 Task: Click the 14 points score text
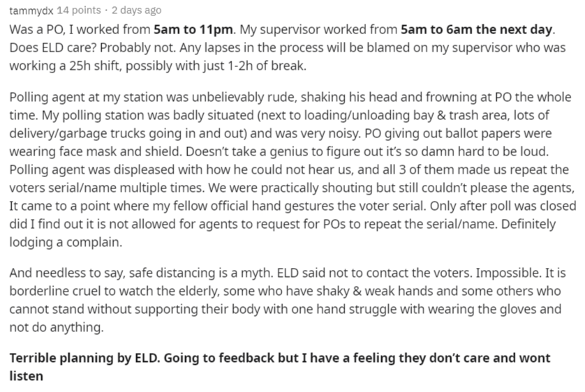pyautogui.click(x=79, y=10)
